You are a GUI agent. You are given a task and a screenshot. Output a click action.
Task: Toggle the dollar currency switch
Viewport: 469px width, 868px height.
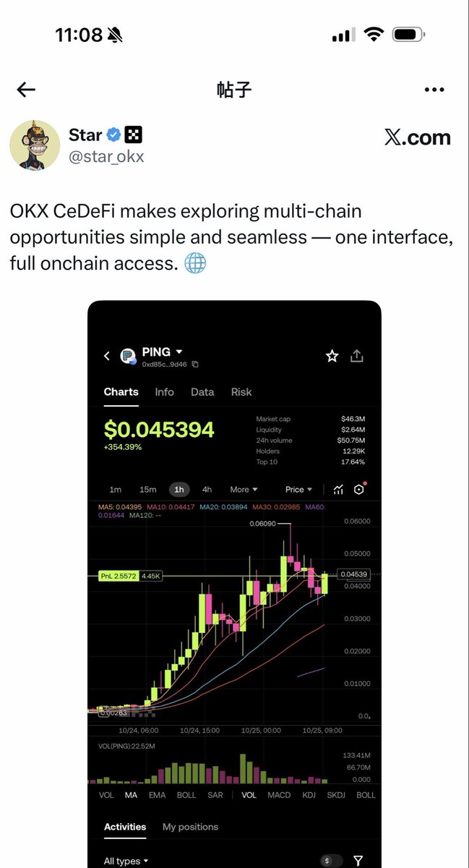click(x=332, y=861)
